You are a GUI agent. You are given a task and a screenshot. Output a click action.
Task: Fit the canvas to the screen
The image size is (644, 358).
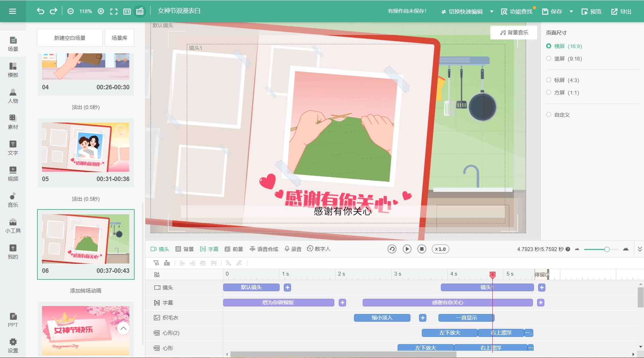114,11
